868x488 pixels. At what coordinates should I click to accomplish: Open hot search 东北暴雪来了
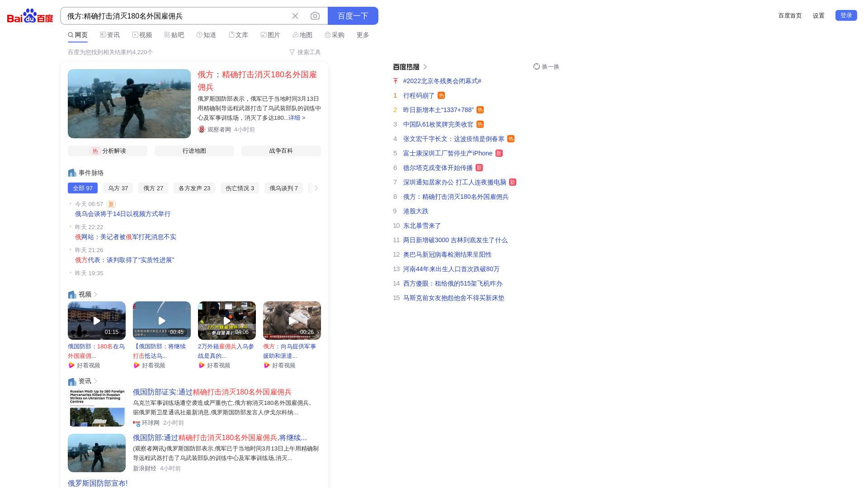(422, 225)
